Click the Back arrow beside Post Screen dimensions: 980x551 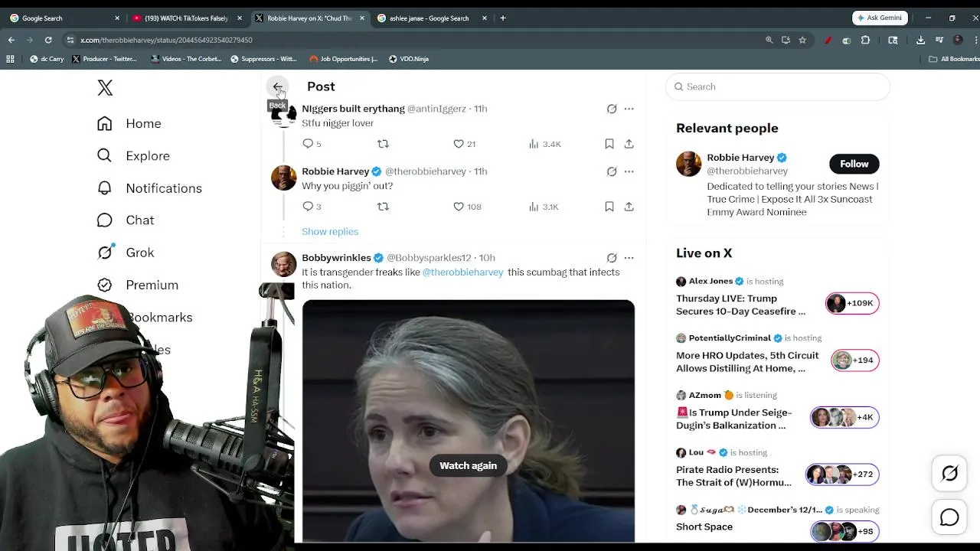pos(278,86)
